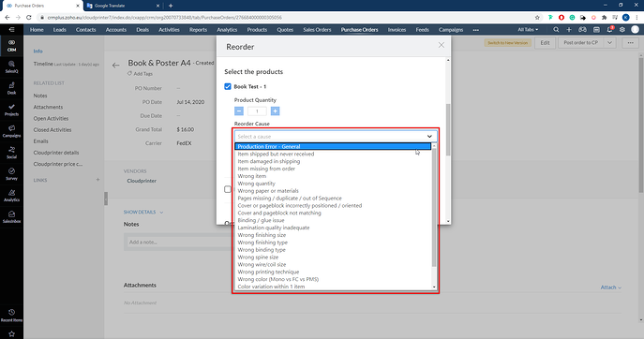The width and height of the screenshot is (644, 339).
Task: Decrease product quantity with minus button
Action: click(239, 111)
